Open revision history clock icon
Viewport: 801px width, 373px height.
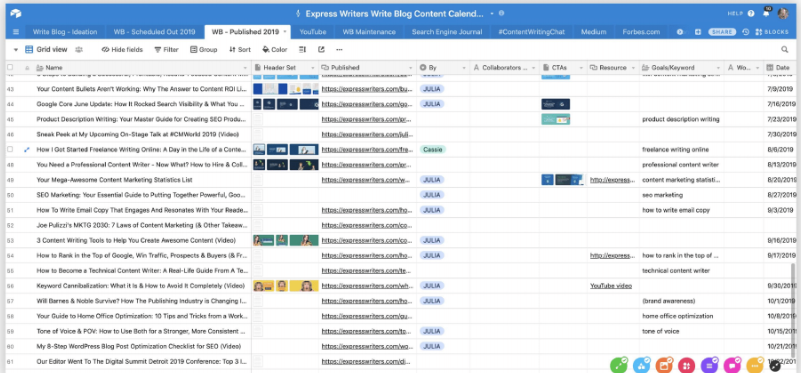[x=745, y=32]
